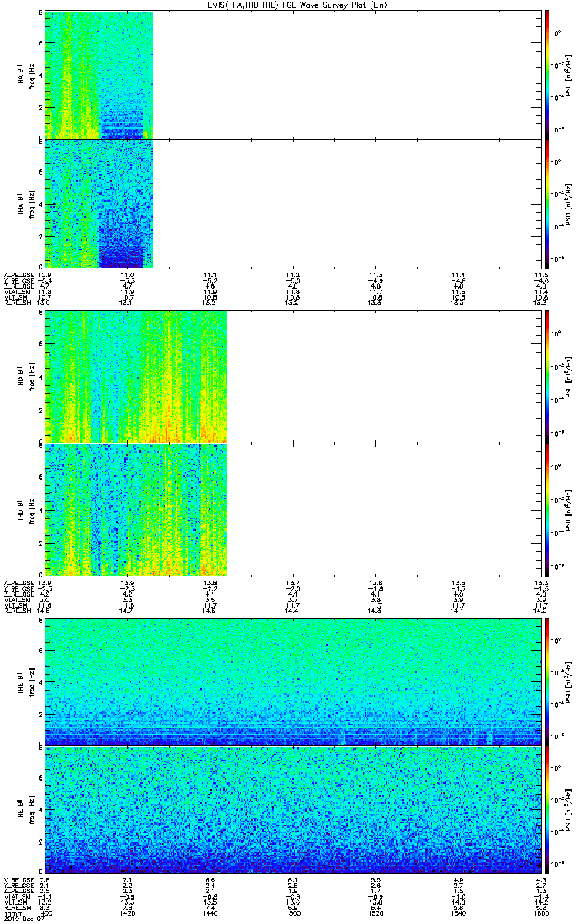The height and width of the screenshot is (924, 578).
Task: Click the THD BII PSD color bar
Action: 548,509
